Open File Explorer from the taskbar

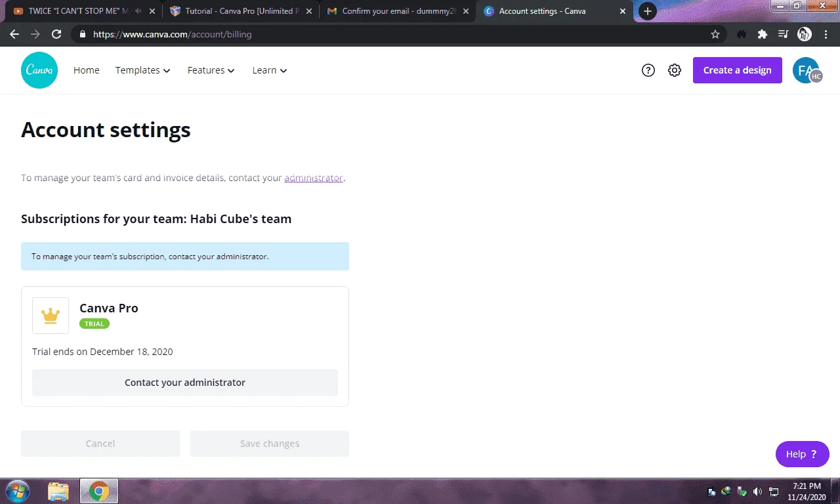(58, 491)
